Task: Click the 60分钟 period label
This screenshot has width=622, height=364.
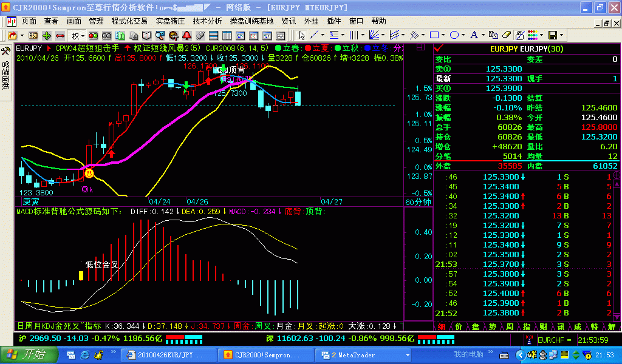Action: (419, 202)
